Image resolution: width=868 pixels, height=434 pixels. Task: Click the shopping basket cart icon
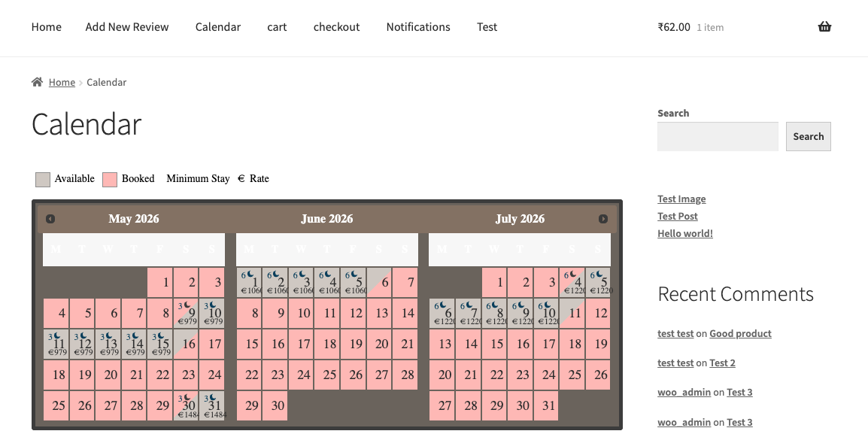[824, 27]
